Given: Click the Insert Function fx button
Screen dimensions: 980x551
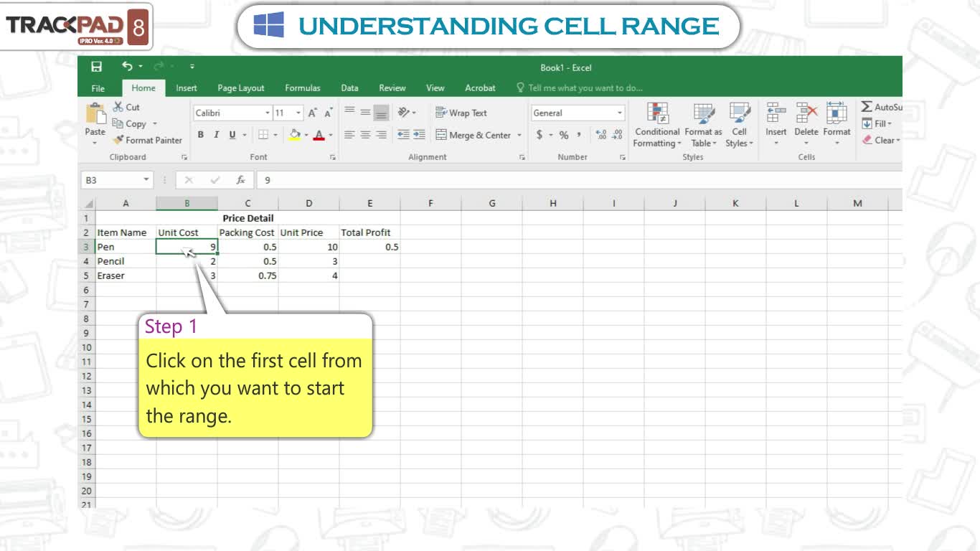Looking at the screenshot, I should click(x=241, y=180).
